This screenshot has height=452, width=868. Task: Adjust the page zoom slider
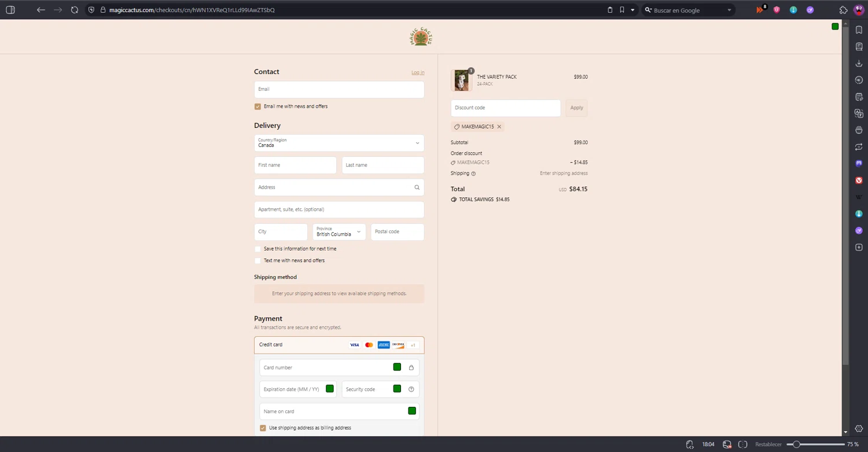click(815, 444)
